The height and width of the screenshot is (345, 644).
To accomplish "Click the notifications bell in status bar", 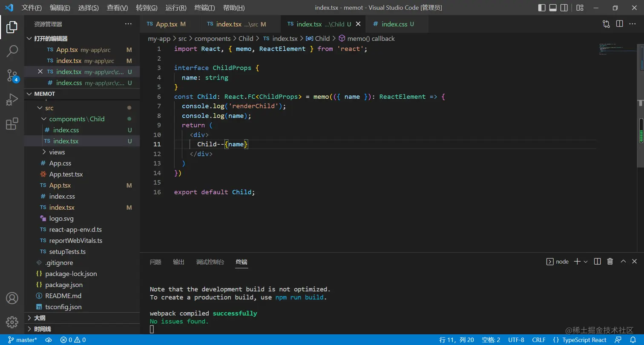I will (633, 340).
